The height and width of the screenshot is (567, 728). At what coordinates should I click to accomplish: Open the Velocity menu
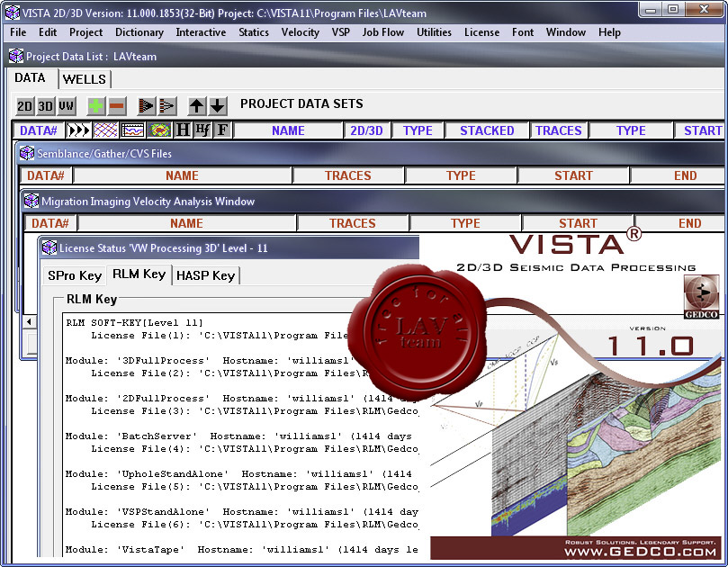[x=300, y=32]
